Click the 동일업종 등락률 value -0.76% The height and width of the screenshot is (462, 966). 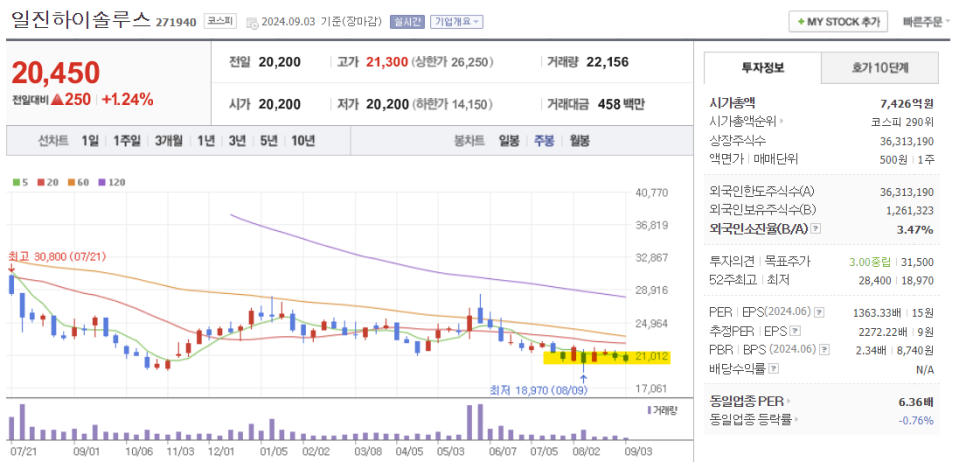click(917, 421)
